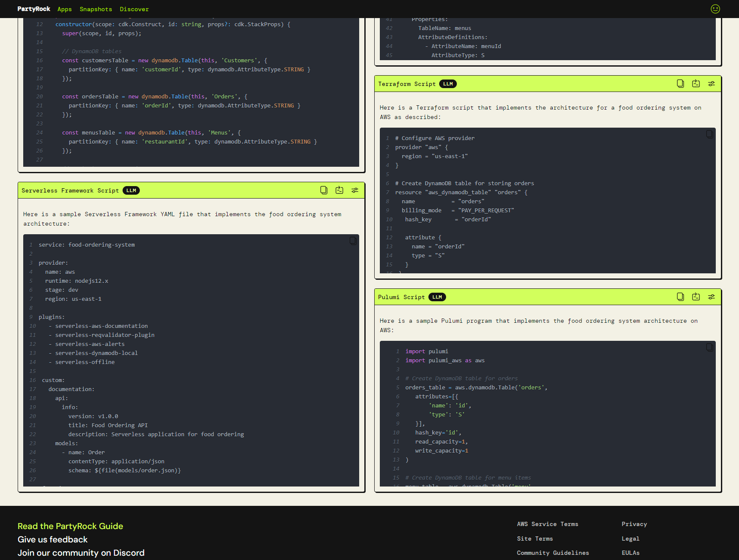Copy Serverless Framework Script widget output
This screenshot has width=739, height=560.
[x=324, y=190]
